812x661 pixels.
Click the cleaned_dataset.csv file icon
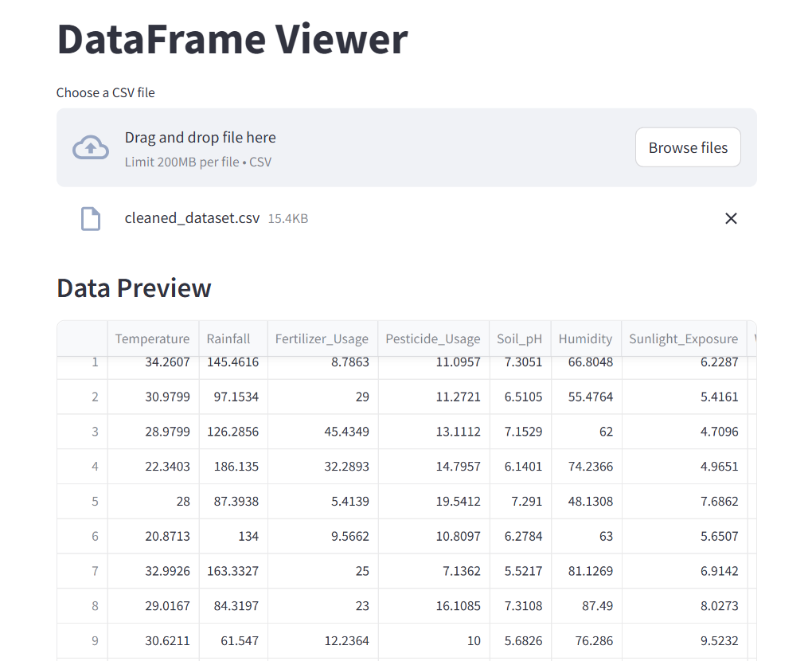point(91,218)
